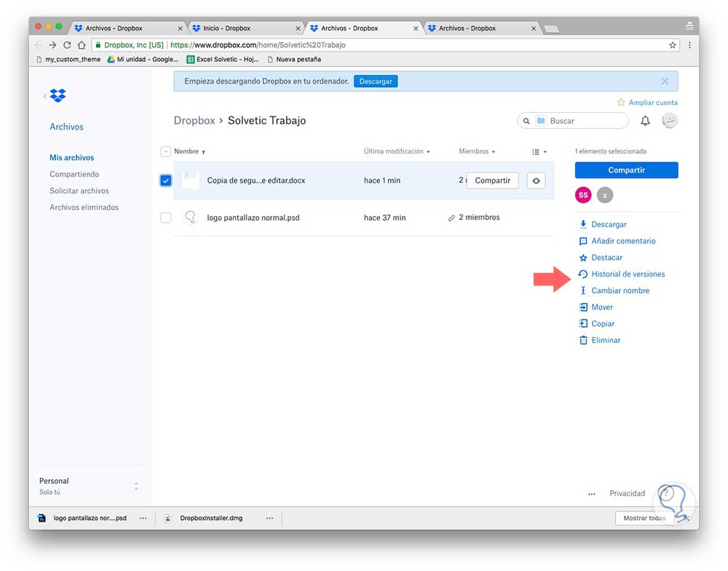Open Archivos eliminados in sidebar

coord(84,208)
